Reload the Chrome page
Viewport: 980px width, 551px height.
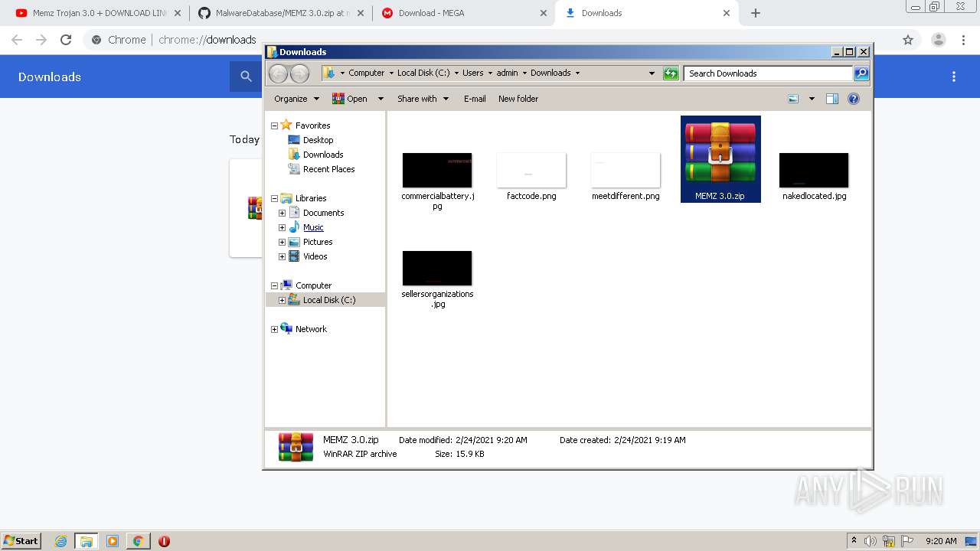coord(66,40)
